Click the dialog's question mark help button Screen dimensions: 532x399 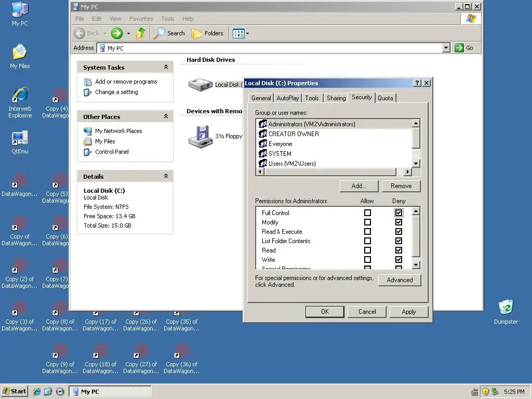417,83
